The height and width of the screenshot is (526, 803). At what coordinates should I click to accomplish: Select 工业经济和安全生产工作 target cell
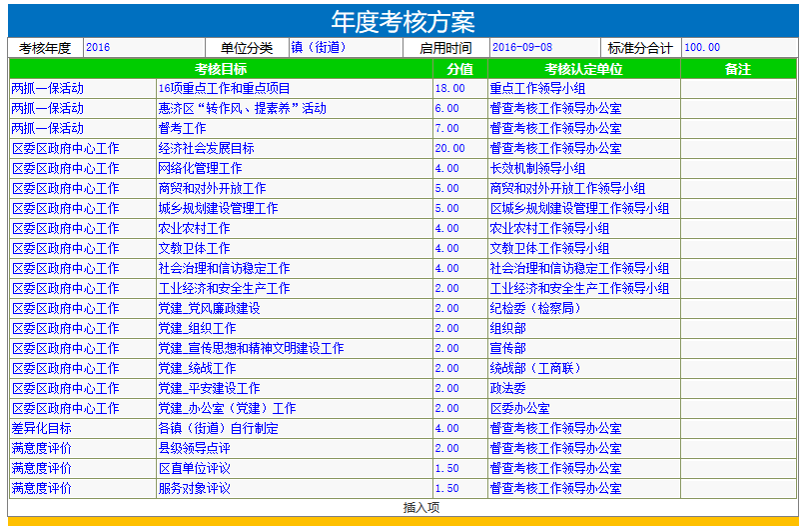(x=294, y=288)
